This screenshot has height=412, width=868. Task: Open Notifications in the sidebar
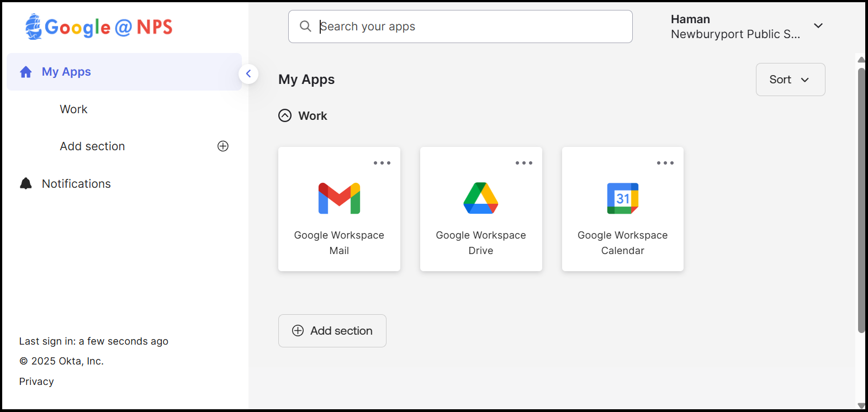pos(76,184)
